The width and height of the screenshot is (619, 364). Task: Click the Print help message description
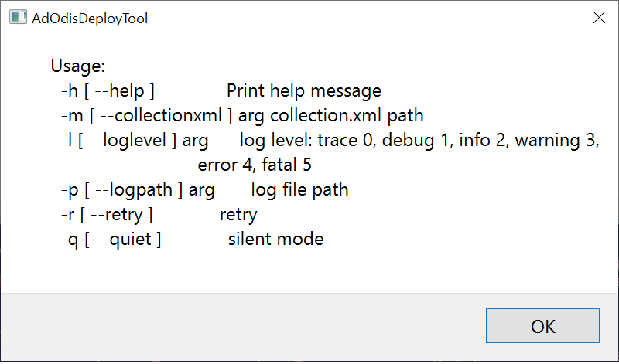(303, 91)
